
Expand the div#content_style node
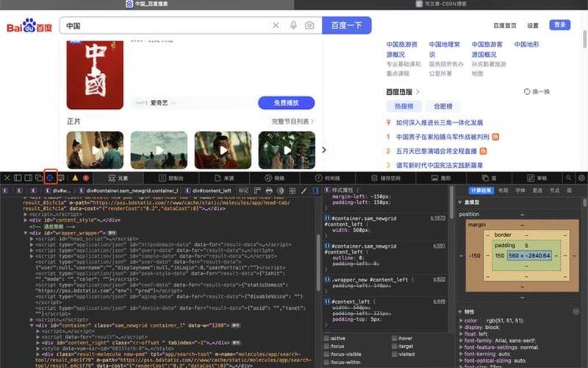pos(26,220)
